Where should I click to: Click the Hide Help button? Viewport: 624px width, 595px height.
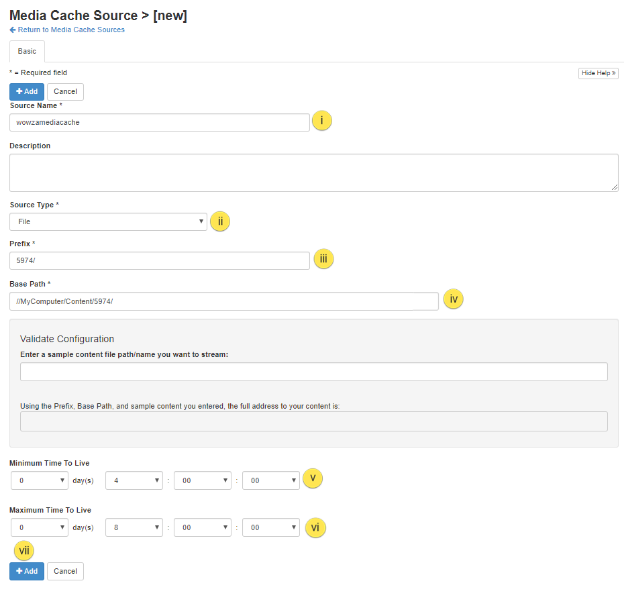pyautogui.click(x=598, y=73)
